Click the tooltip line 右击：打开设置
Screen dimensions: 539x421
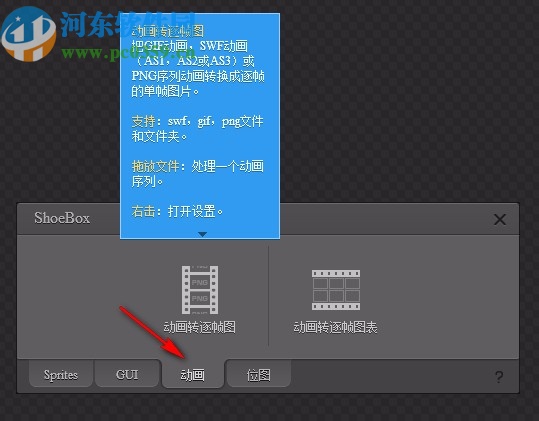[x=177, y=211]
